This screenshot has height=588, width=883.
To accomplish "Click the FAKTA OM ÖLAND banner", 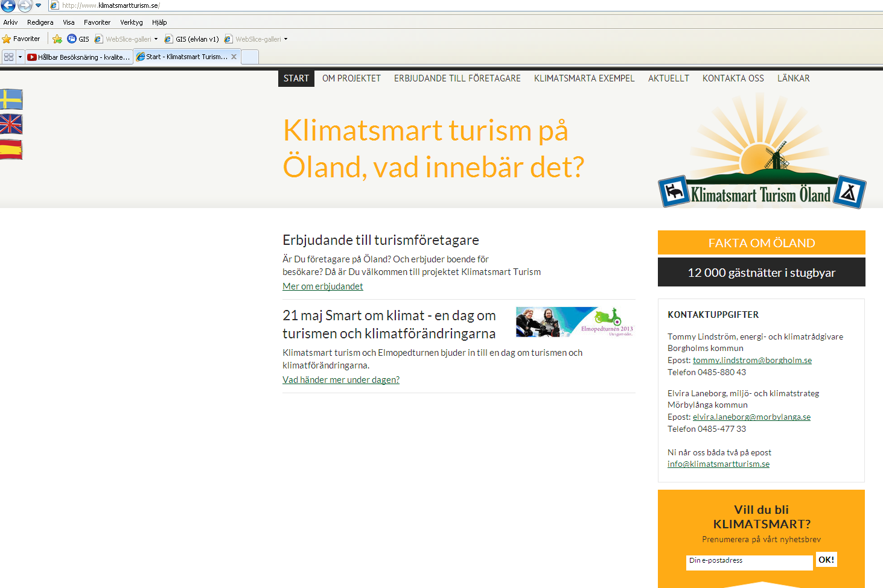I will pos(762,242).
